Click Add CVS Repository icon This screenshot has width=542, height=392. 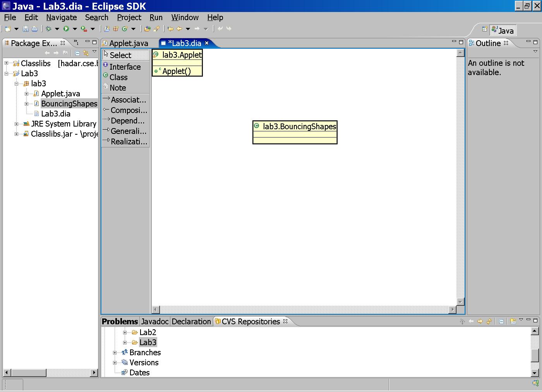coord(513,321)
